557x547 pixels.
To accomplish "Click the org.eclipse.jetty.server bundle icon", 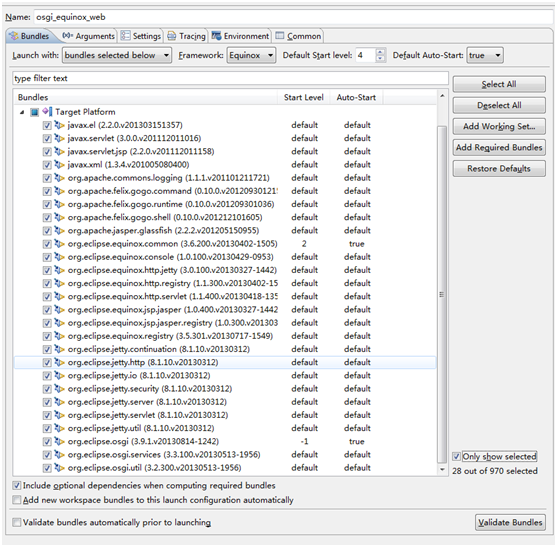I will (x=59, y=402).
